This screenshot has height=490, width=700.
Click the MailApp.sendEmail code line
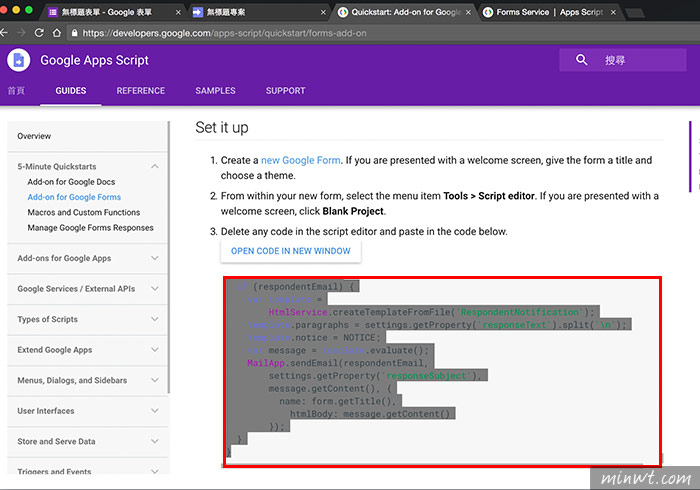pos(337,363)
